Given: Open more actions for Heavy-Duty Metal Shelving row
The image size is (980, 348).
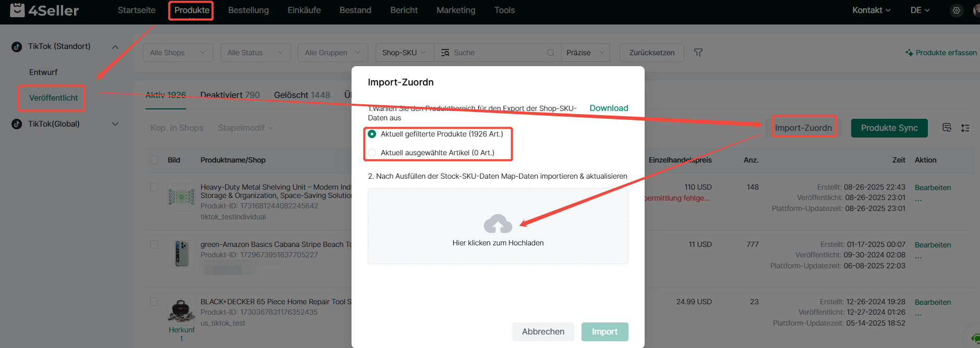Looking at the screenshot, I should click(918, 200).
